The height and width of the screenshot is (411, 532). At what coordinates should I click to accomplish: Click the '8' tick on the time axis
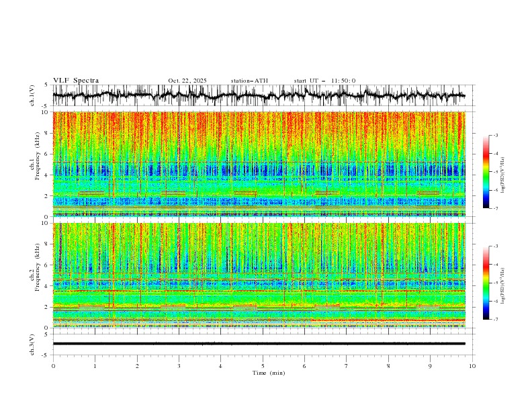tap(388, 366)
